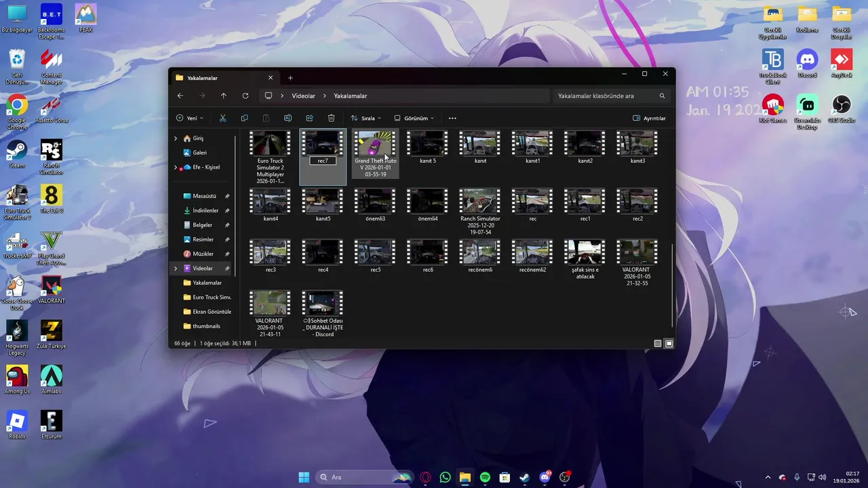Select the şafak sins e atılacak video

pos(585,260)
